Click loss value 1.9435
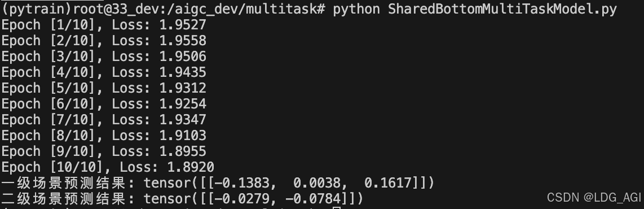 183,72
